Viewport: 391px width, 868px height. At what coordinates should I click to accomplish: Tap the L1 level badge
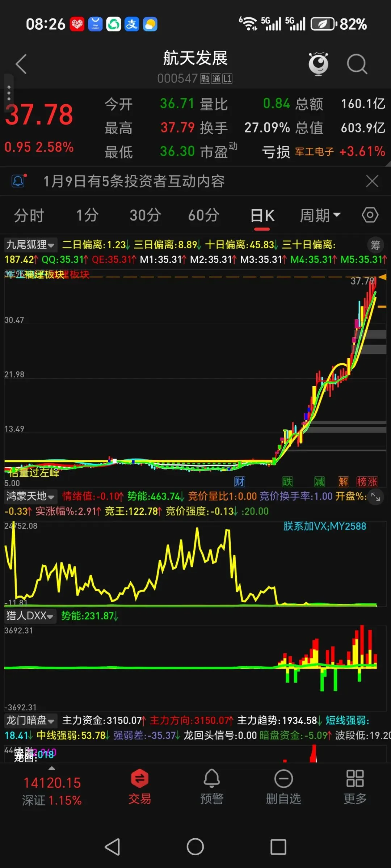point(227,79)
